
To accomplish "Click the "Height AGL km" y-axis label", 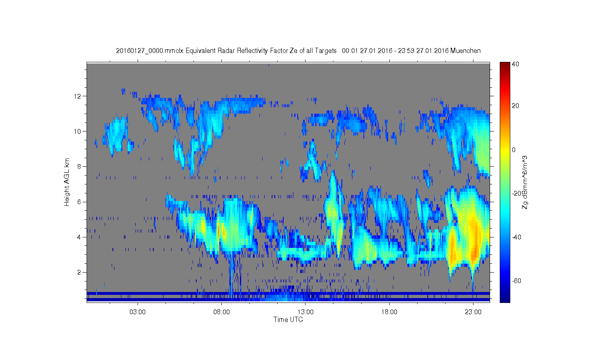I will (67, 182).
